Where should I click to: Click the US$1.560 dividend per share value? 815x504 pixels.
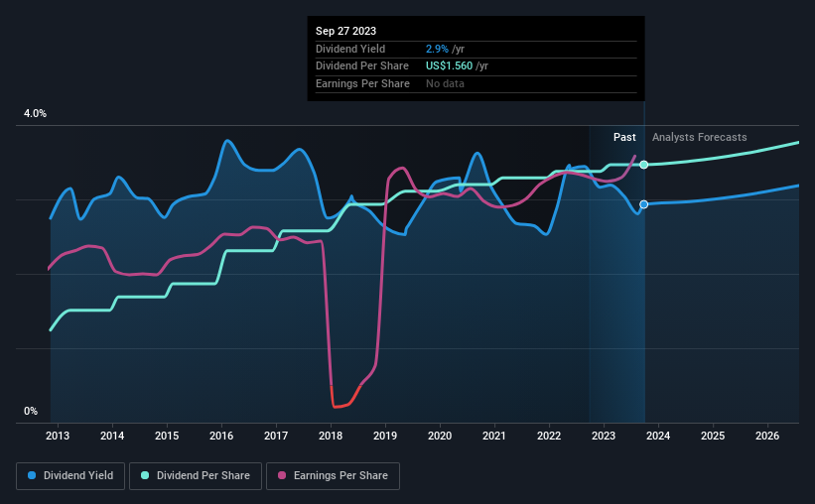[449, 66]
